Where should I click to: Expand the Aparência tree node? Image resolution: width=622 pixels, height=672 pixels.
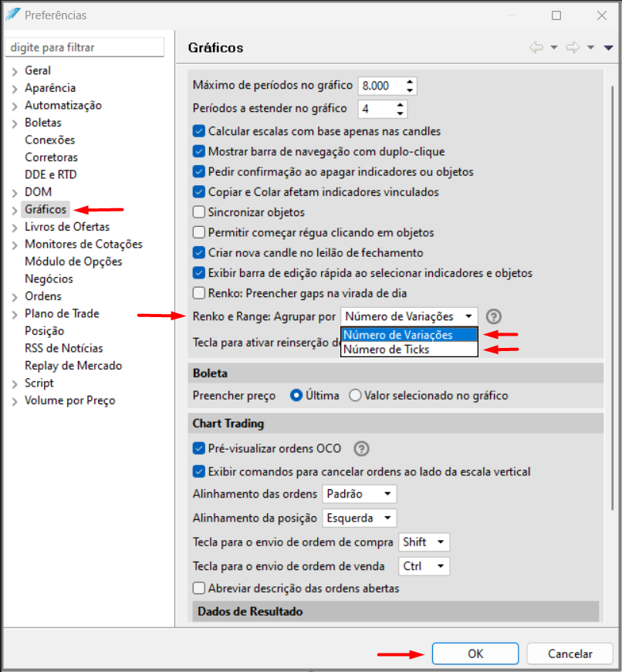coord(15,89)
